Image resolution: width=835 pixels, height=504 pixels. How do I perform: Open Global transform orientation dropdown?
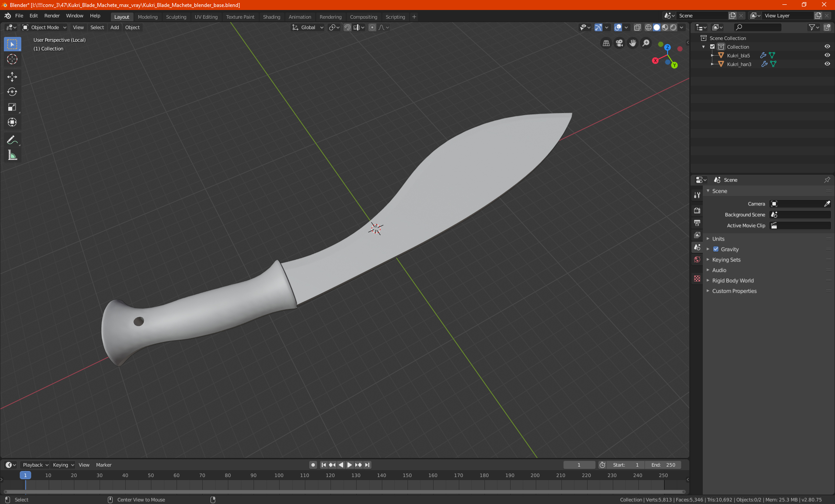pos(307,27)
